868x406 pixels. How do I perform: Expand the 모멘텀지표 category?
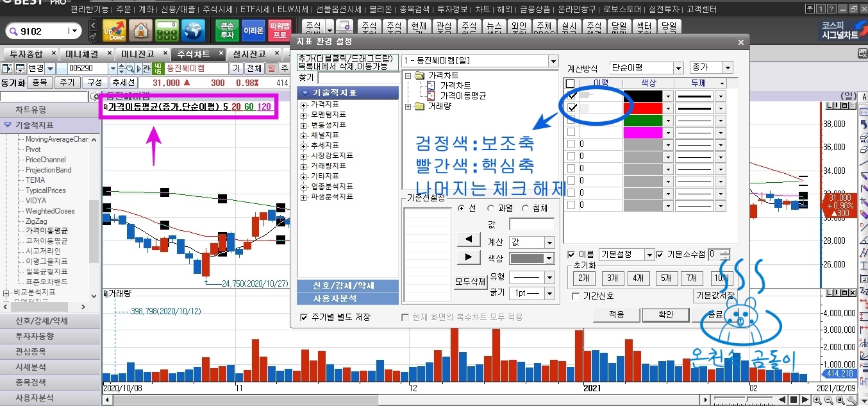pos(304,115)
